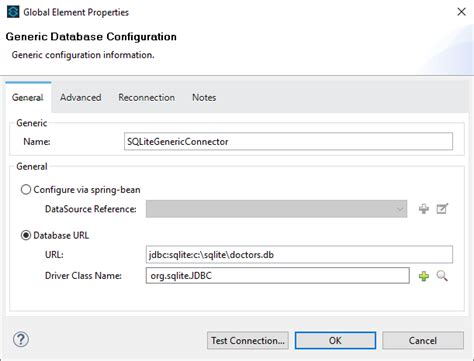Go to the Notes tab
This screenshot has width=474, height=361.
[204, 98]
